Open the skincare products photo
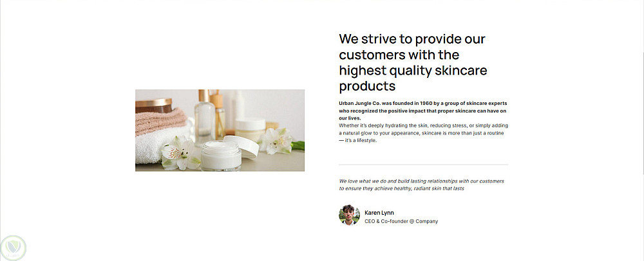Screen dimensions: 644x261 (x=220, y=130)
